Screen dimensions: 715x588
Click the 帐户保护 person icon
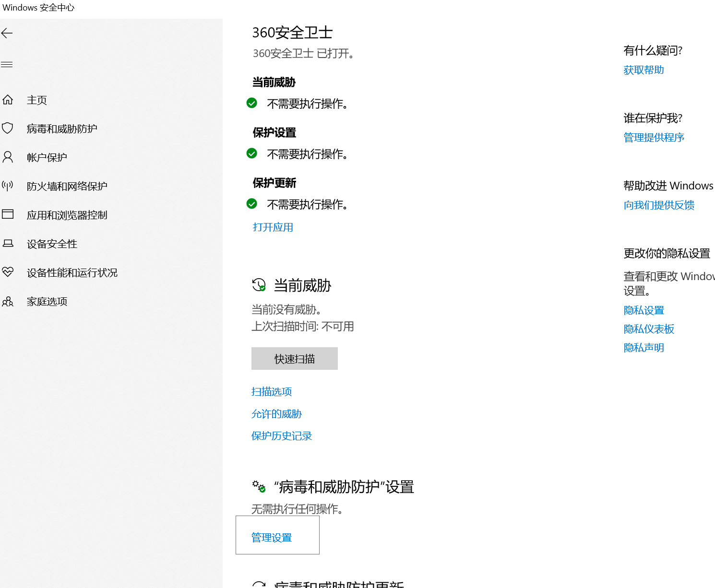(8, 157)
